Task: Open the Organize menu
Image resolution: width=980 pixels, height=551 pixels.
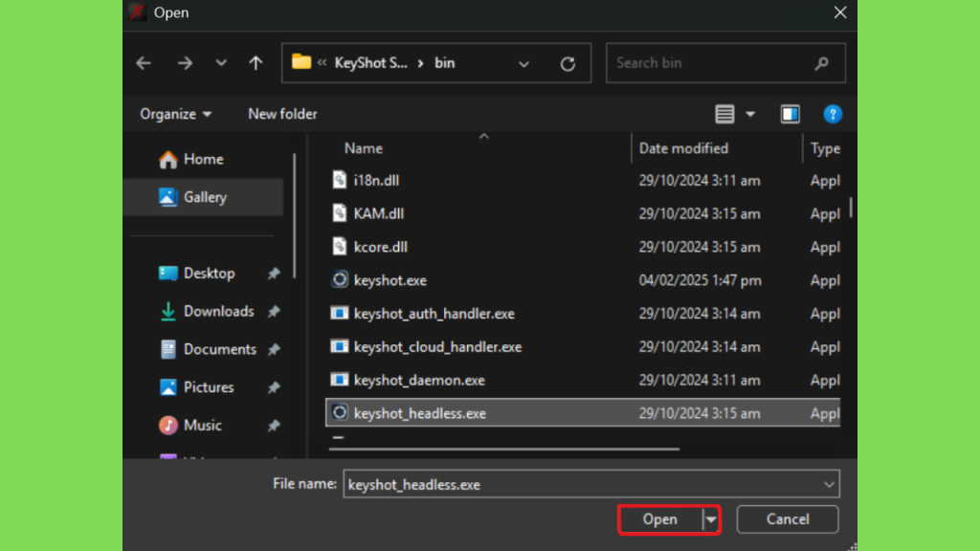Action: coord(176,115)
